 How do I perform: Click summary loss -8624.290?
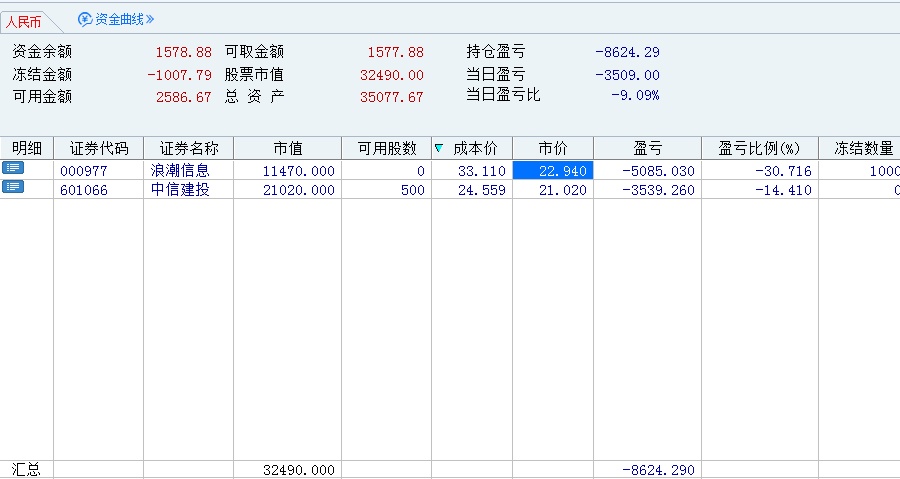point(658,470)
